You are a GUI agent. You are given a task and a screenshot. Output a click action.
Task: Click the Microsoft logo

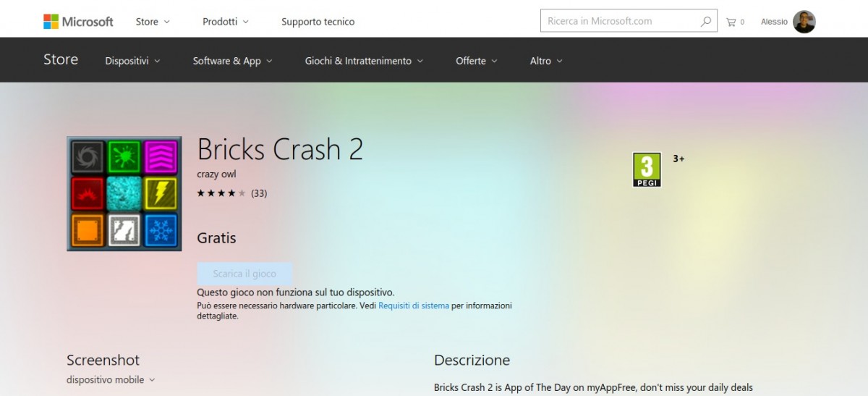click(78, 22)
